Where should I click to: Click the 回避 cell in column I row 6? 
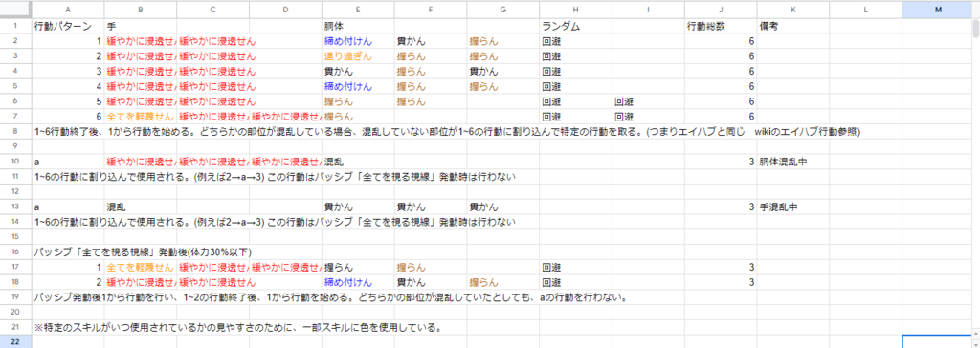pos(648,101)
